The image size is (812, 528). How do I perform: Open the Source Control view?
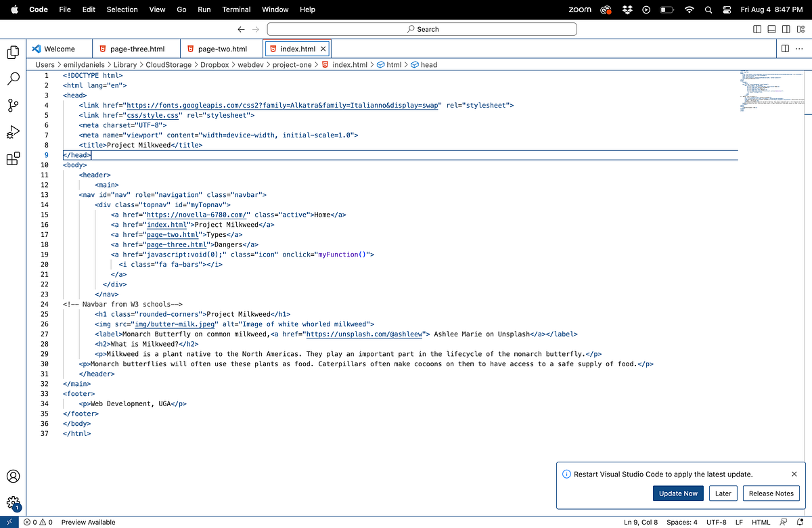(x=13, y=105)
